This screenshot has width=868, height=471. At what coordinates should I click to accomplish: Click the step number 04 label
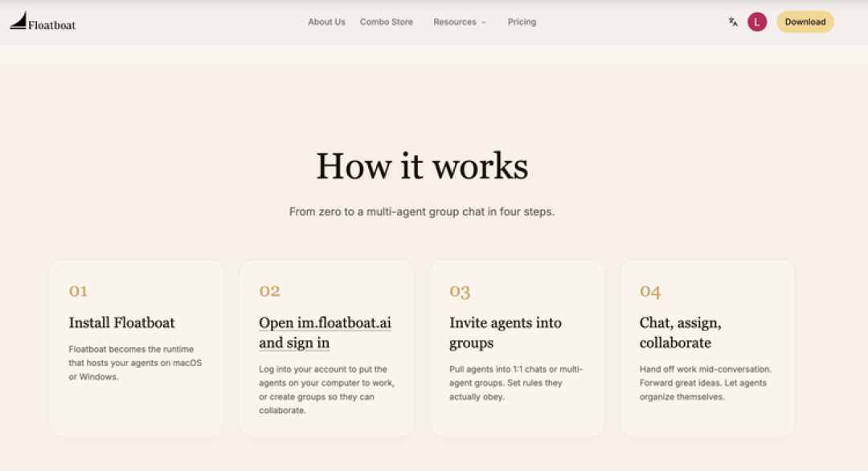[650, 291]
